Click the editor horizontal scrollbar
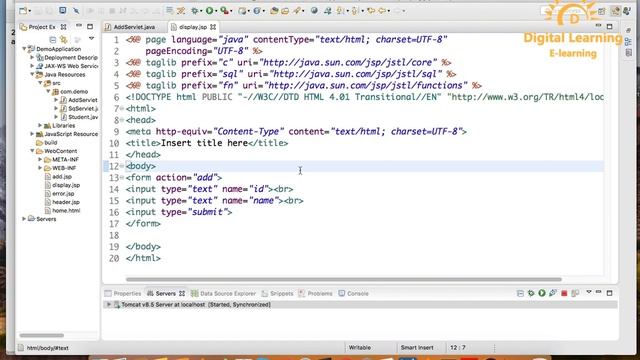Screen dimensions: 640x360 tap(344, 280)
